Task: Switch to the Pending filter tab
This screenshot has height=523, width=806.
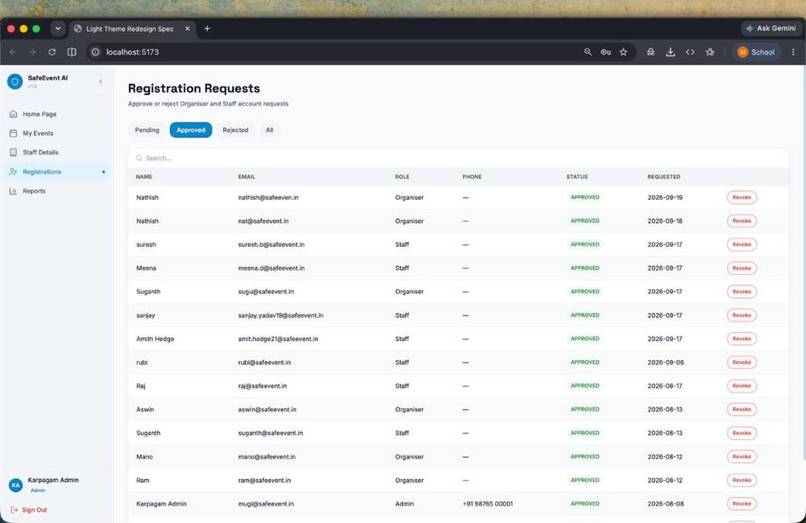Action: click(x=147, y=130)
